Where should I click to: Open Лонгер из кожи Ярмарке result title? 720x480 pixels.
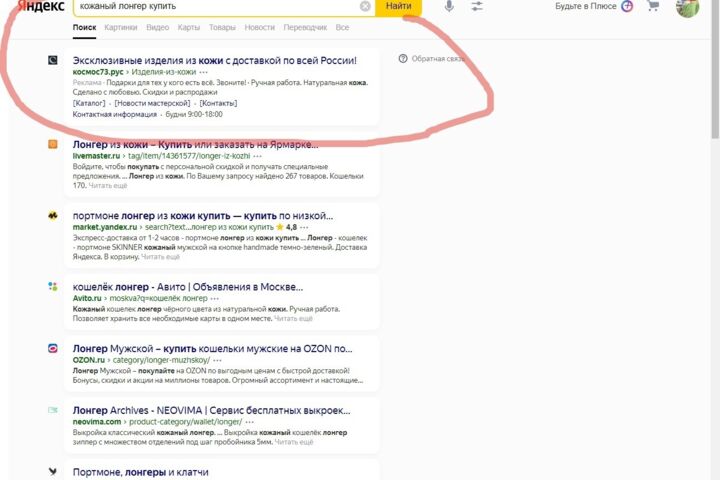click(195, 144)
